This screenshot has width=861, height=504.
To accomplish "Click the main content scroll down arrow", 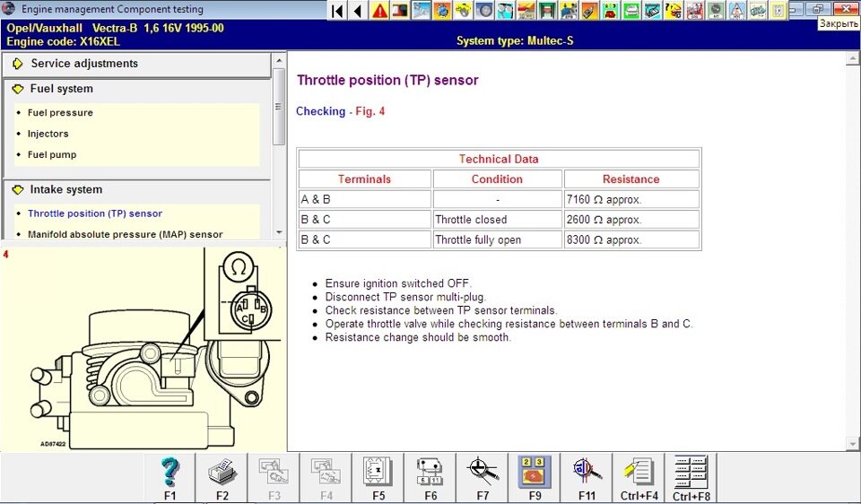I will [853, 444].
